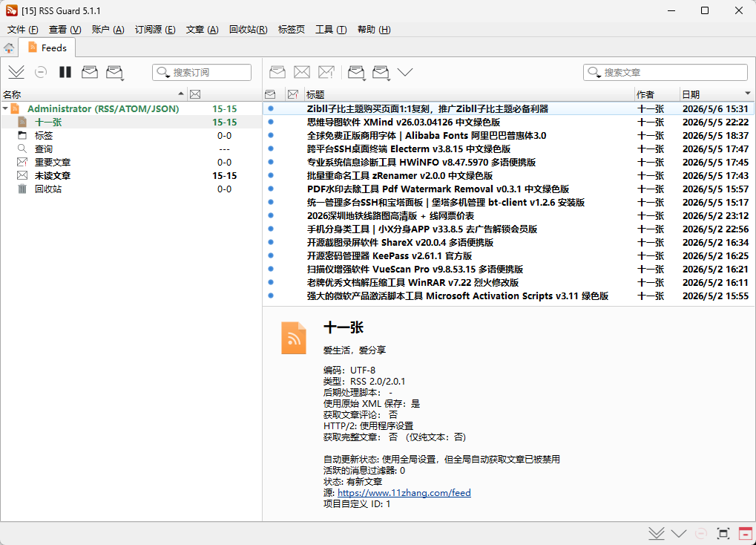This screenshot has width=756, height=545.
Task: Open the 工具 (T) menu
Action: [x=331, y=30]
